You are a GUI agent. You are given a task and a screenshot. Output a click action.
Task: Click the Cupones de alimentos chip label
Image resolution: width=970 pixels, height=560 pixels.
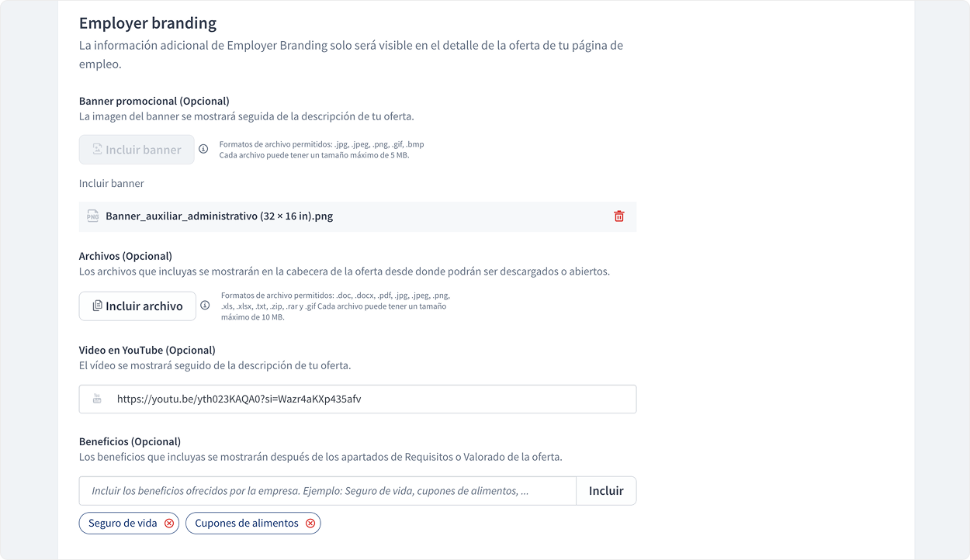pos(246,524)
